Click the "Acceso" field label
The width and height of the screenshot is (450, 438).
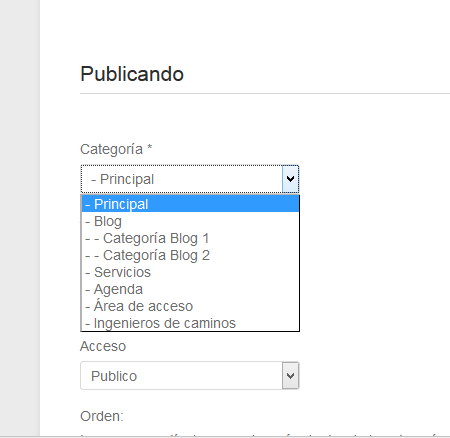pos(103,346)
